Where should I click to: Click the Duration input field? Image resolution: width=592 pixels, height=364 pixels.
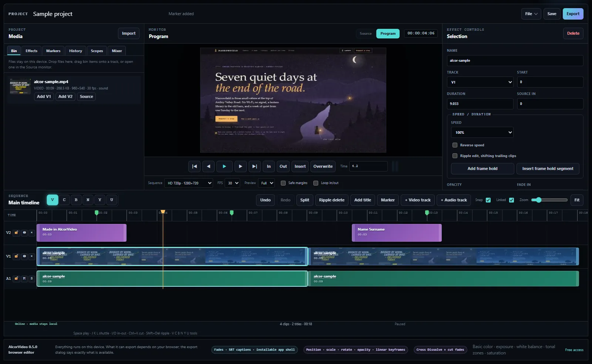pyautogui.click(x=480, y=104)
